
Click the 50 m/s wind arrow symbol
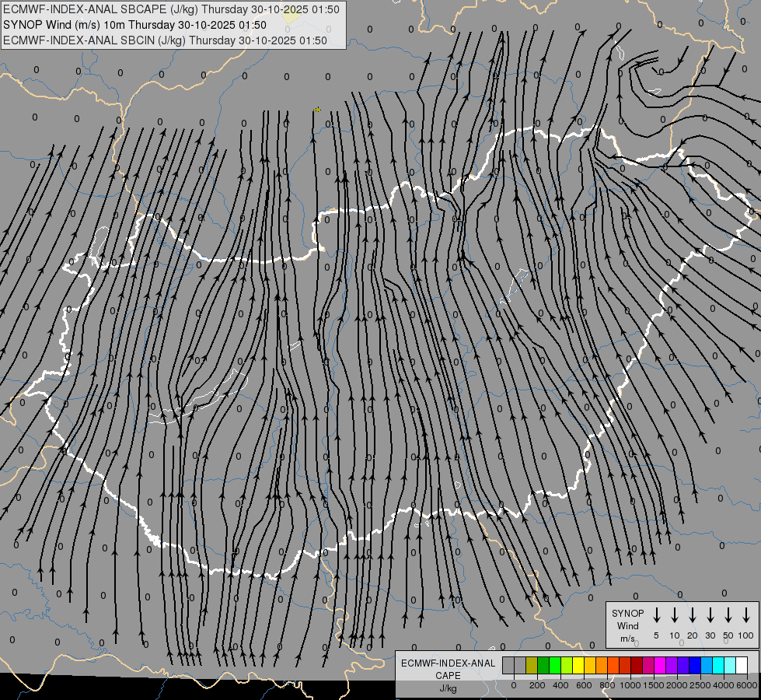[728, 615]
